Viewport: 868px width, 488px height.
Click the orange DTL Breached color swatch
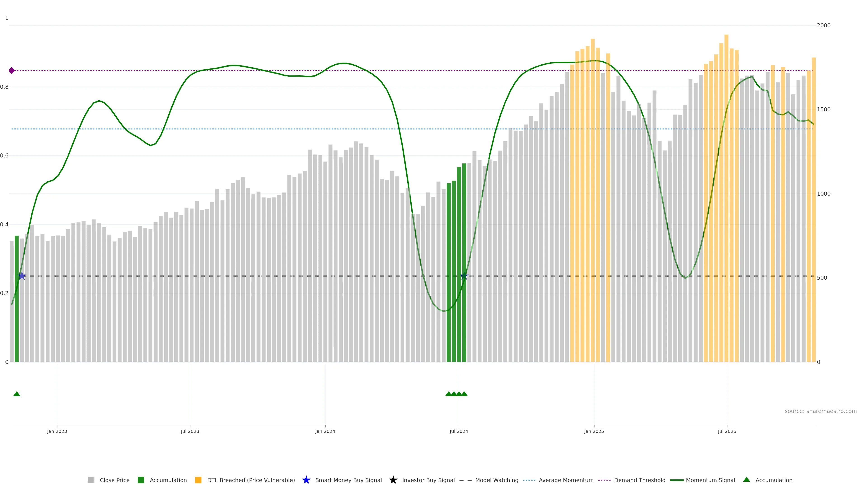pos(198,480)
